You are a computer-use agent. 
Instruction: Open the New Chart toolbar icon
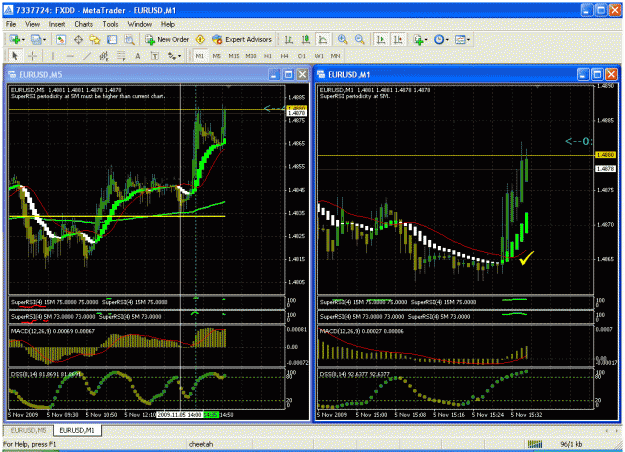click(x=15, y=39)
